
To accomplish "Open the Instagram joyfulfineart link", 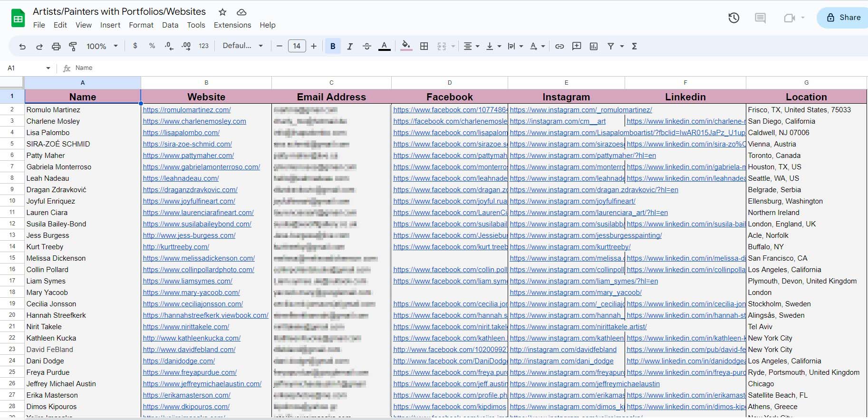I will [x=573, y=201].
